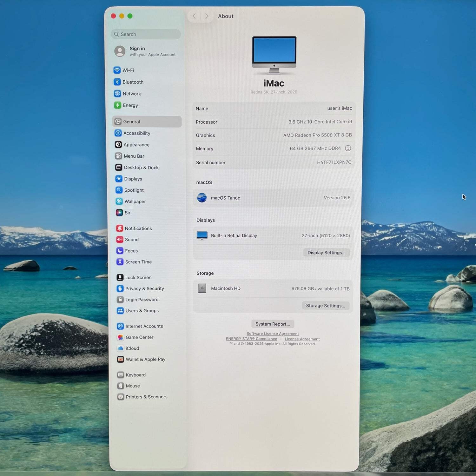Click memory value 64 GB 2667 MHz
The width and height of the screenshot is (476, 476).
tap(315, 148)
